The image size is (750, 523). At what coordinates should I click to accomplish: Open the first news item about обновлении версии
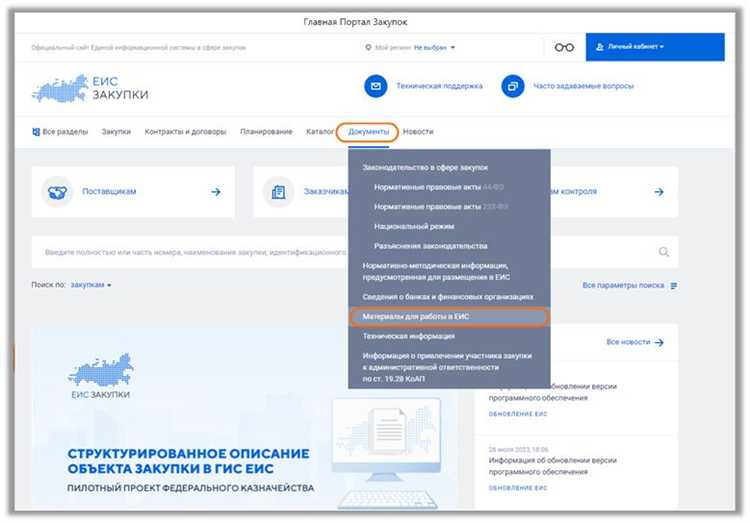(x=552, y=392)
